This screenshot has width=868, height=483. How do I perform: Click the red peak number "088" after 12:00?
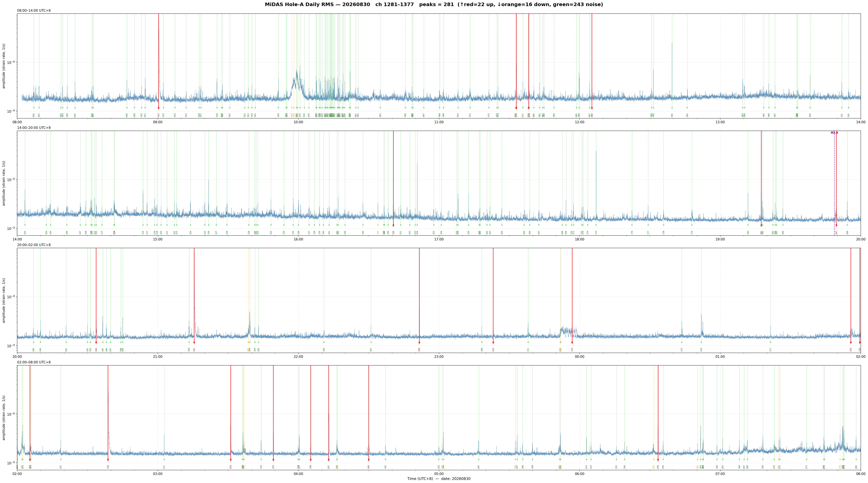click(592, 115)
